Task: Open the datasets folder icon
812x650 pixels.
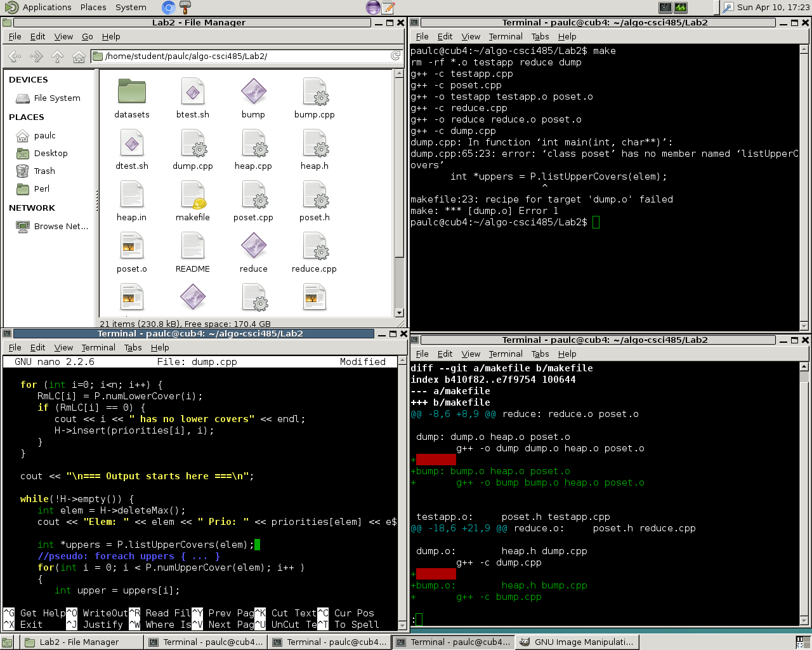Action: tap(132, 92)
